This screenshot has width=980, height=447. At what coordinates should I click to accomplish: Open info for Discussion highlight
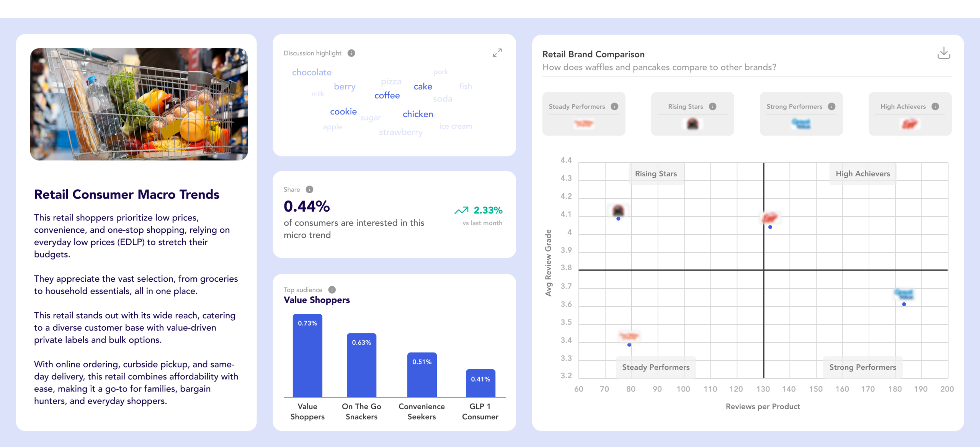point(351,53)
